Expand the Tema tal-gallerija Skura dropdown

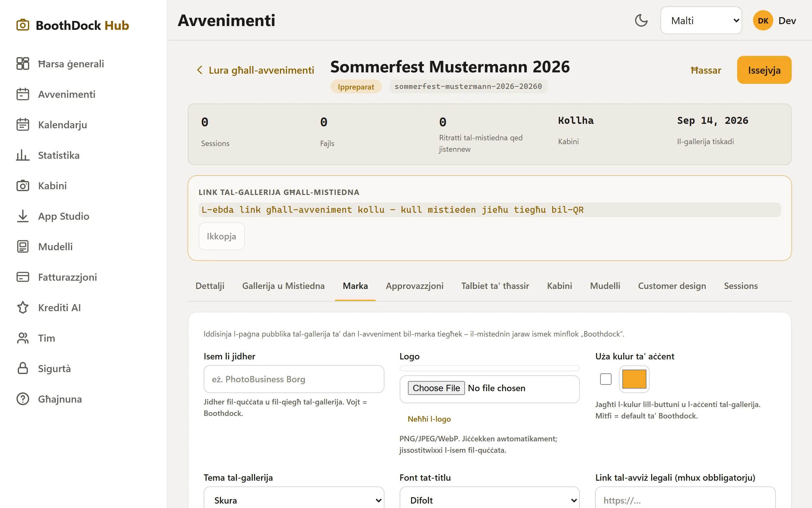point(294,500)
